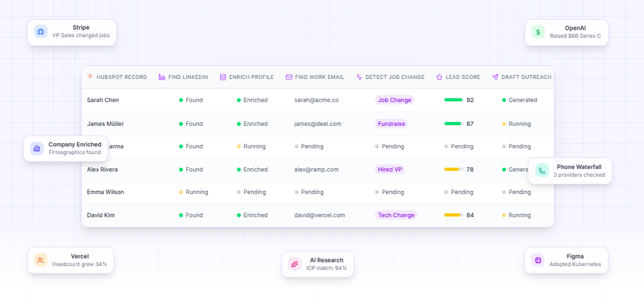Click Running outreach status in David Kim's row
Viewport: 644px width, 298px height.
tap(516, 215)
